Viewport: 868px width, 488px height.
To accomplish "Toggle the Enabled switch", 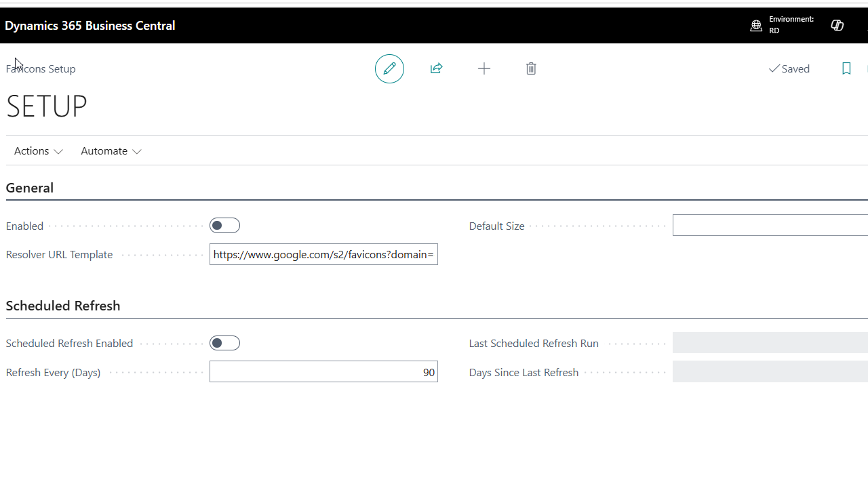I will click(x=224, y=226).
